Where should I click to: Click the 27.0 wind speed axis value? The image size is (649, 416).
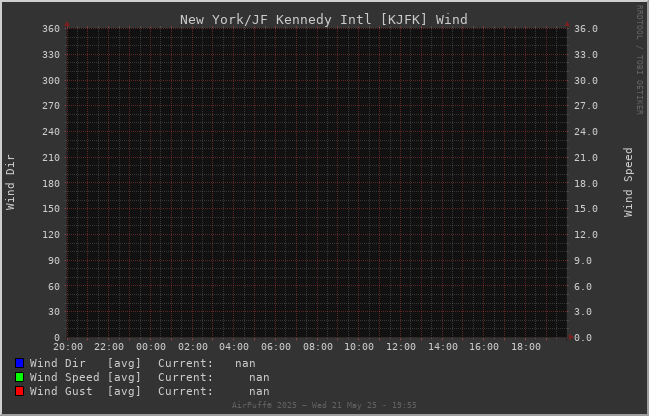point(586,106)
